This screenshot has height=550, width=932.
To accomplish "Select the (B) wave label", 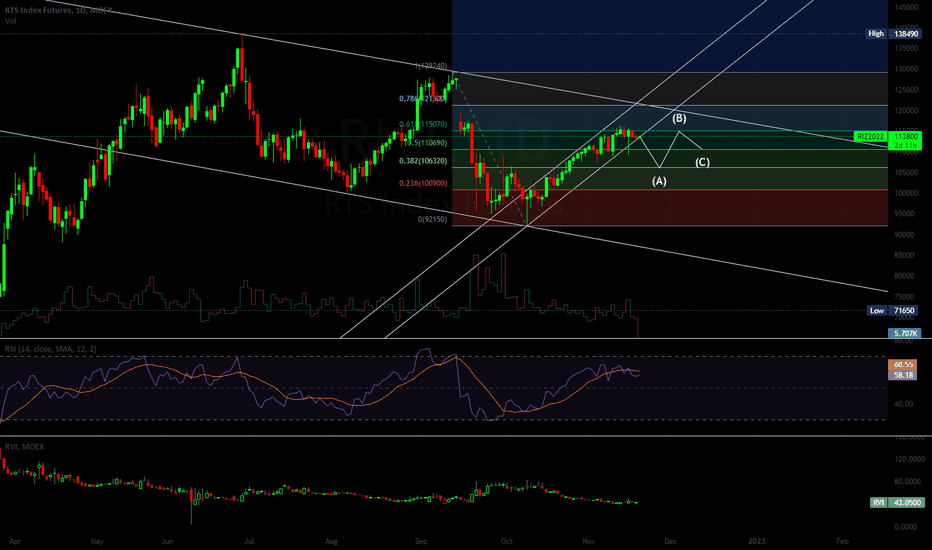I will point(679,118).
